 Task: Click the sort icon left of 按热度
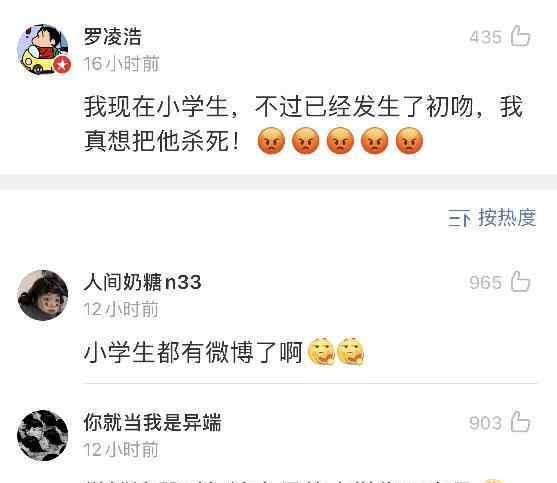pyautogui.click(x=459, y=218)
